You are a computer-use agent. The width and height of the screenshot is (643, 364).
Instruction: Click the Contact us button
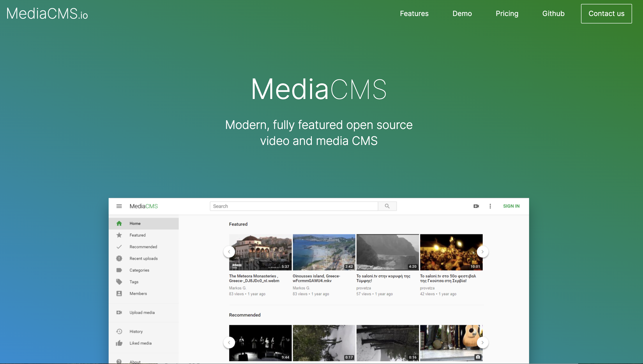[x=606, y=14]
